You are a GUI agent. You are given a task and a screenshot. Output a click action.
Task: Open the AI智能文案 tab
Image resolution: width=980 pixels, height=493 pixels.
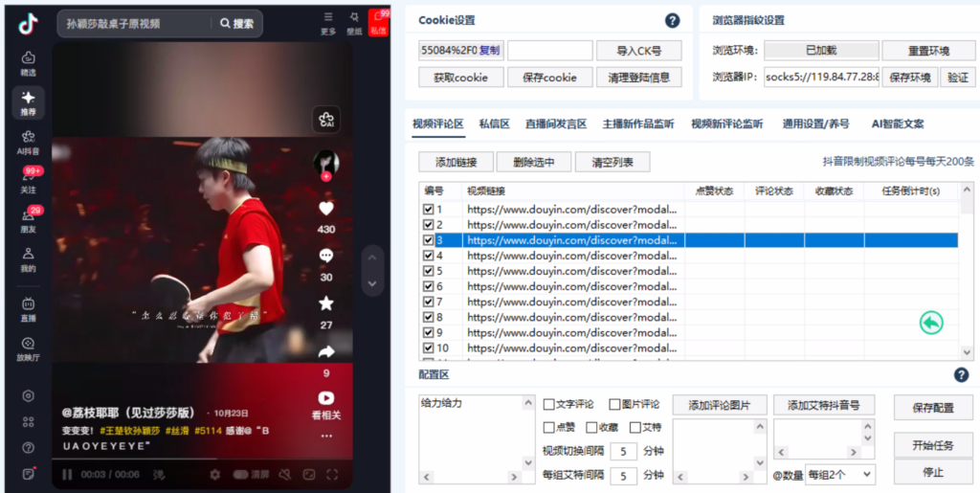point(897,123)
